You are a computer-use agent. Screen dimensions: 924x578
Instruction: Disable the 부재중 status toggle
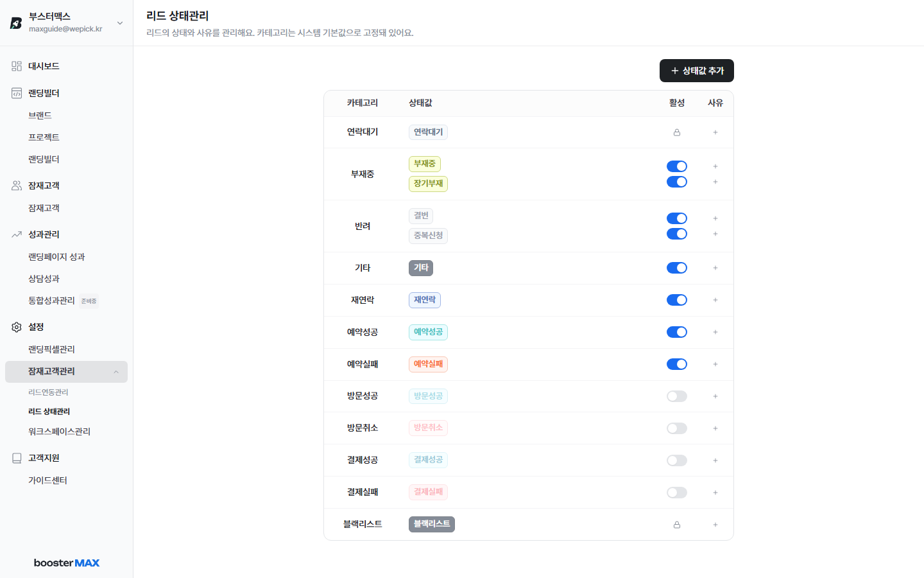click(x=677, y=166)
